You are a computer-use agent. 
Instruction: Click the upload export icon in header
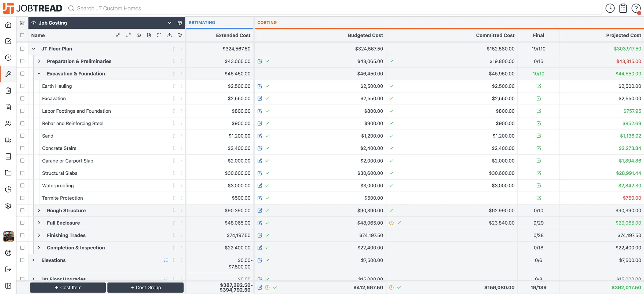tap(170, 35)
